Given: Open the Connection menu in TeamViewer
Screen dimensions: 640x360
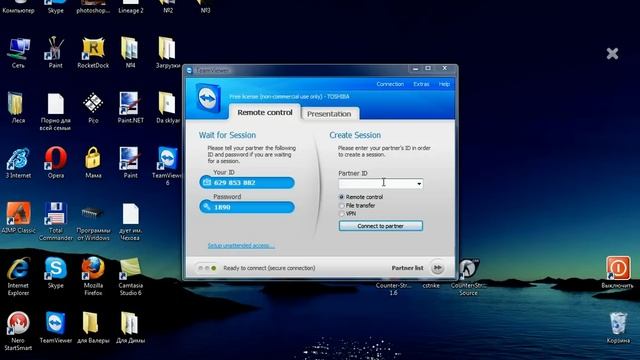Looking at the screenshot, I should tap(390, 84).
